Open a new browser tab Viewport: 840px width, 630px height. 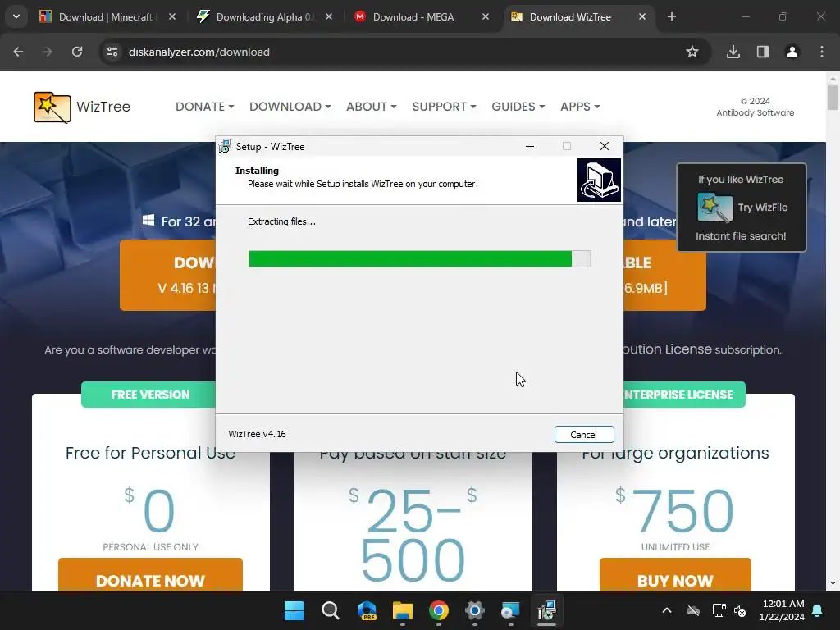[x=672, y=17]
